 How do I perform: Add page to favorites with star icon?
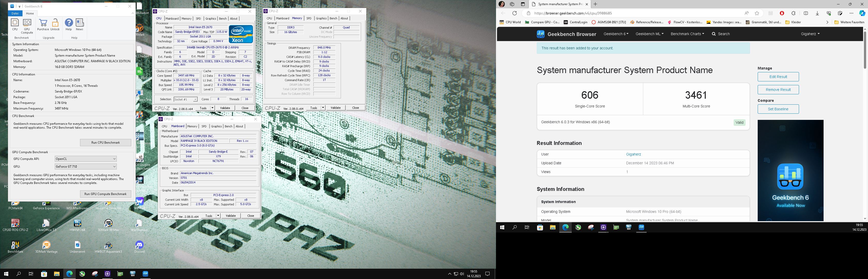coord(757,13)
